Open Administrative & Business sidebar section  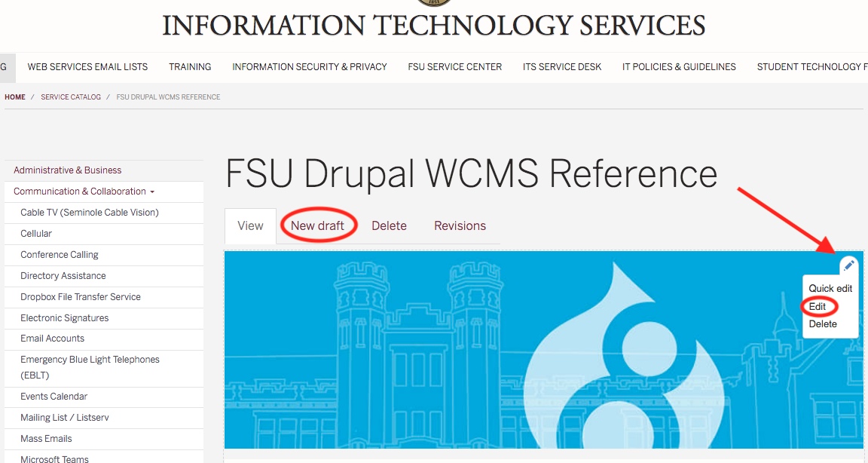pos(68,170)
